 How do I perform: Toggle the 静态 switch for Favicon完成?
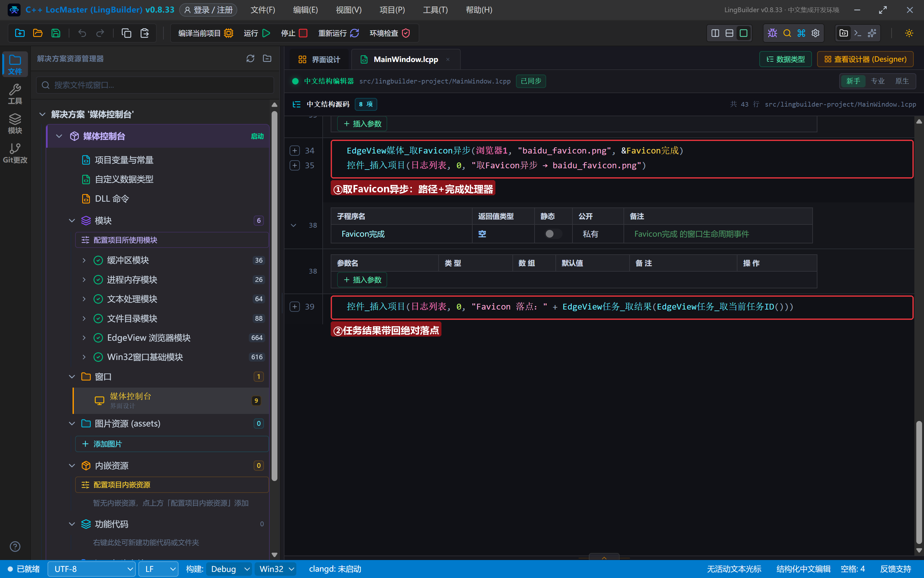[553, 234]
